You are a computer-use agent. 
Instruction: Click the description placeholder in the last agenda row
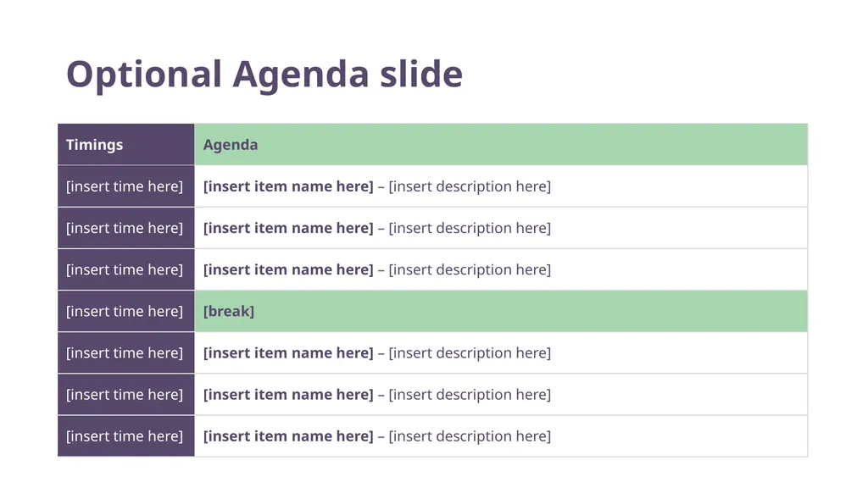tap(470, 436)
